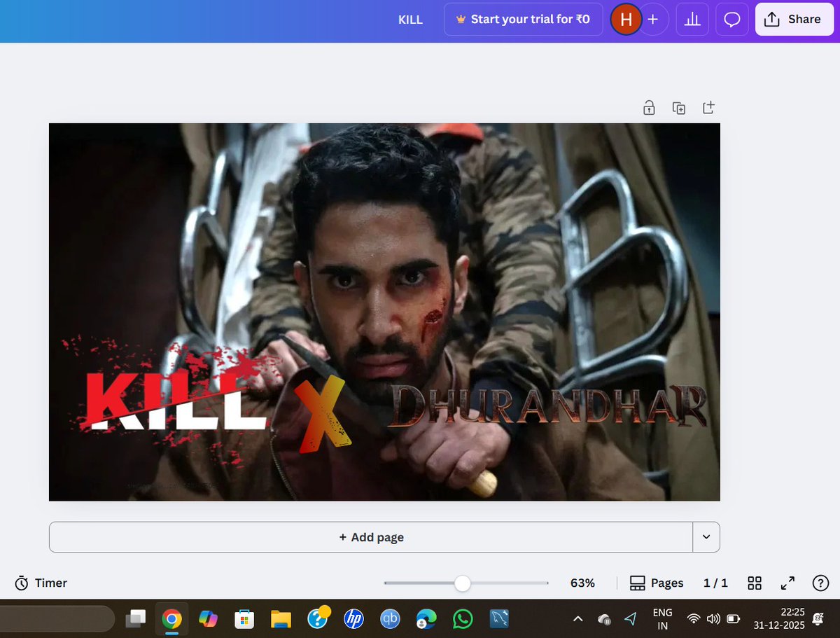Open Copilot from taskbar
This screenshot has width=840, height=638.
pyautogui.click(x=208, y=618)
